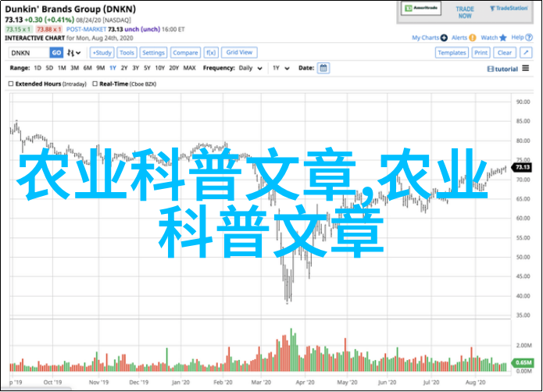Click the Help question mark icon
The width and height of the screenshot is (543, 392).
point(529,37)
